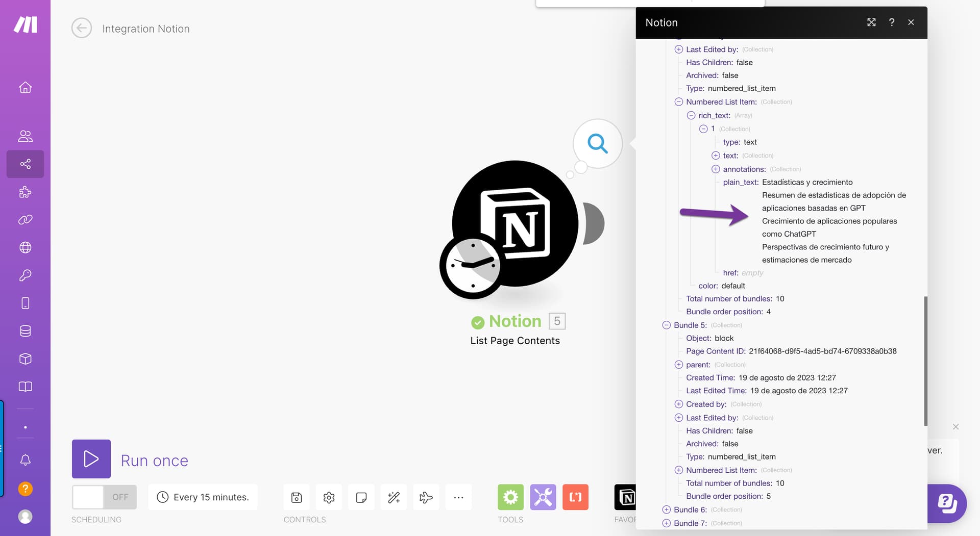Open the Notes icon in Controls

(361, 497)
